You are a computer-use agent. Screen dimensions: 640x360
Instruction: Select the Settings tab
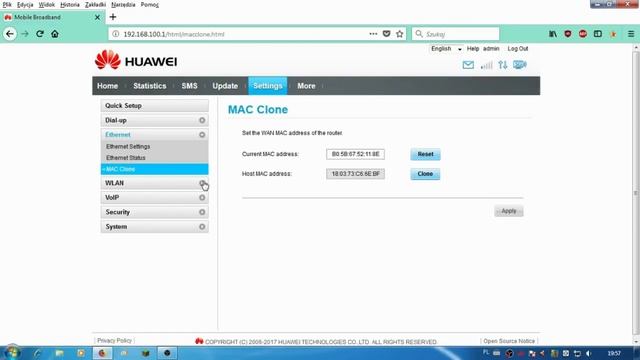pos(268,86)
